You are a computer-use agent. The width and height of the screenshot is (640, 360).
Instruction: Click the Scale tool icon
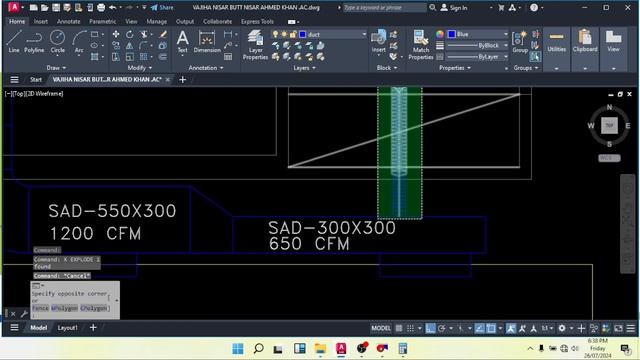tap(129, 57)
